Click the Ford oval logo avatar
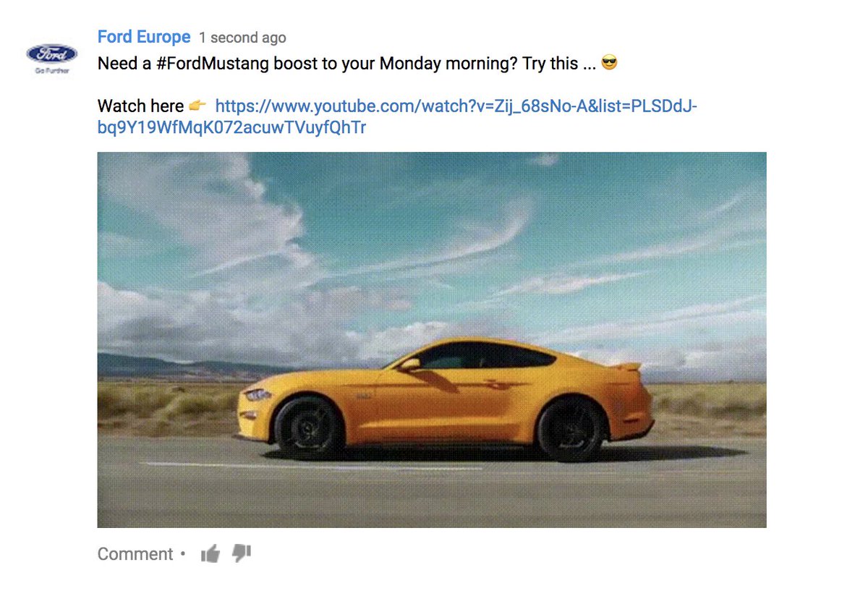868x596 pixels. pos(51,54)
